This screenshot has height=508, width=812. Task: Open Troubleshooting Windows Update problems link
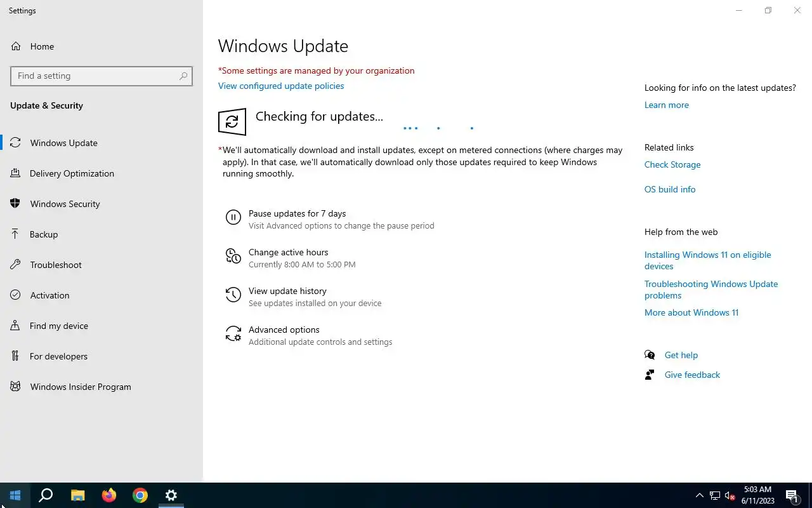pos(711,290)
